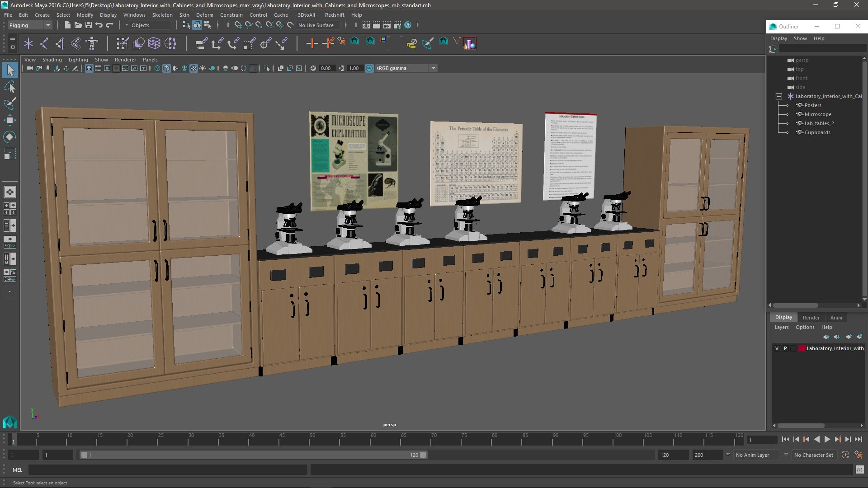Open layer editor Options menu
This screenshot has height=488, width=868.
pyautogui.click(x=805, y=327)
